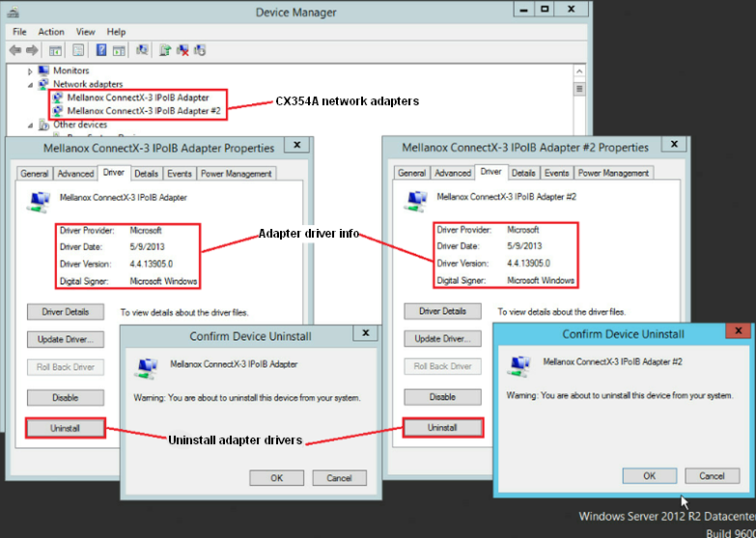Click Disable in first Adapter Properties
This screenshot has height=538, width=756.
tap(66, 398)
